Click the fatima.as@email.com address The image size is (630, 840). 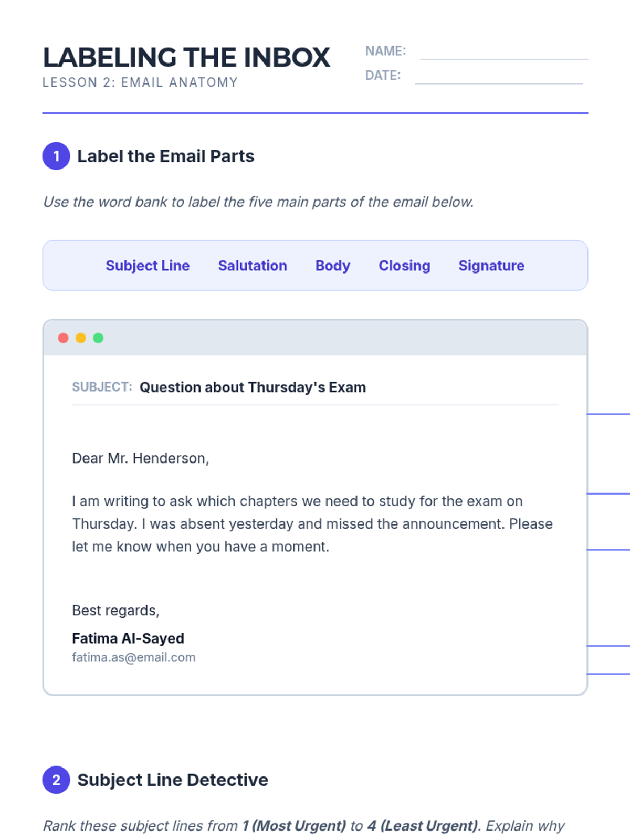point(133,657)
